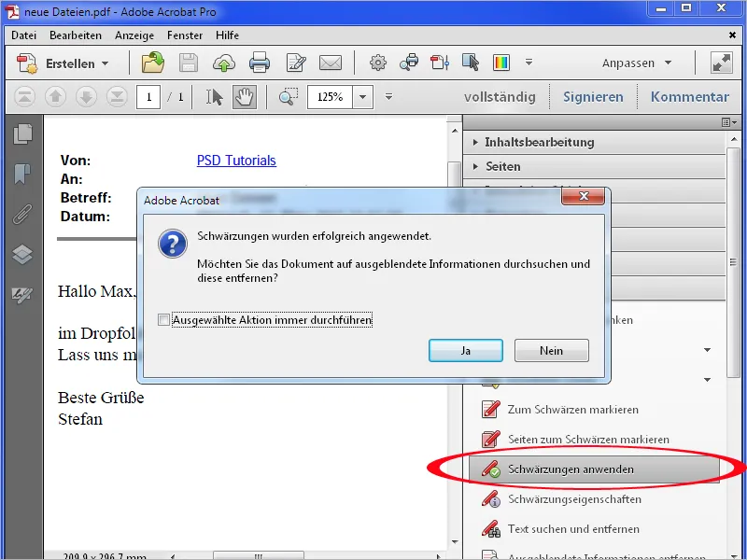
Task: Switch to the Signieren pane
Action: coord(593,97)
